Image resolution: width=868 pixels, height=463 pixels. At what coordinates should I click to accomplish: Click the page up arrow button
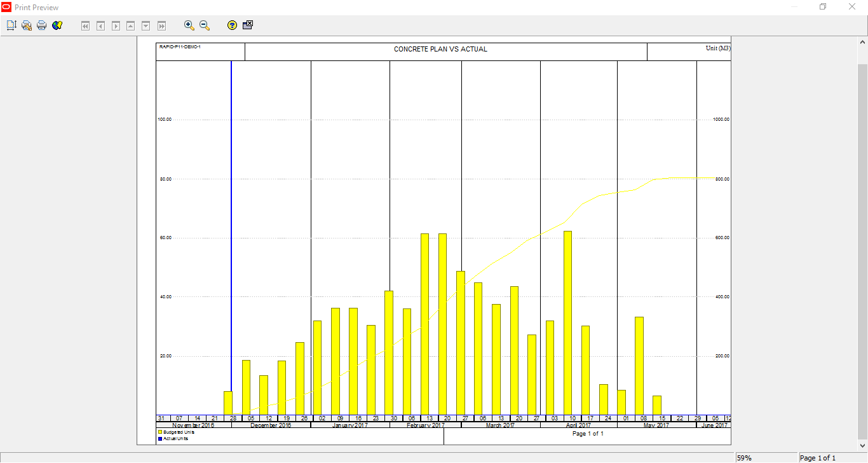click(131, 25)
